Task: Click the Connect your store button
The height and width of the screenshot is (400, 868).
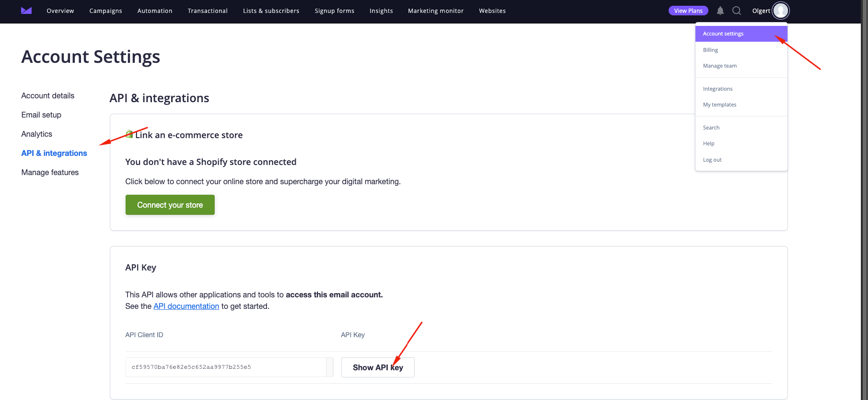Action: pyautogui.click(x=170, y=205)
